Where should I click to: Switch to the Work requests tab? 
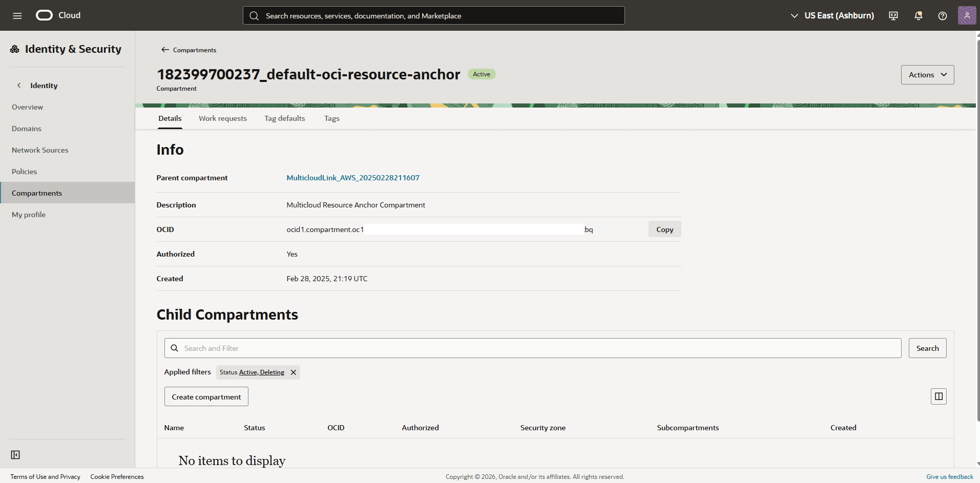pyautogui.click(x=223, y=118)
